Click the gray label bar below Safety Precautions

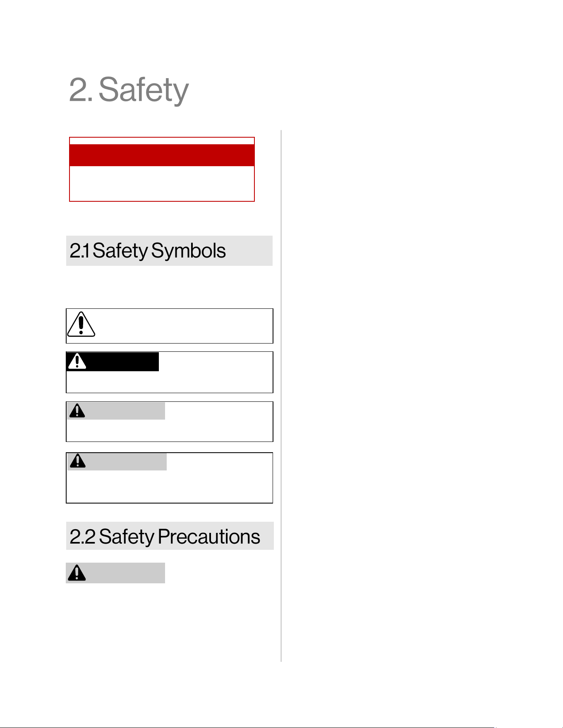click(115, 573)
